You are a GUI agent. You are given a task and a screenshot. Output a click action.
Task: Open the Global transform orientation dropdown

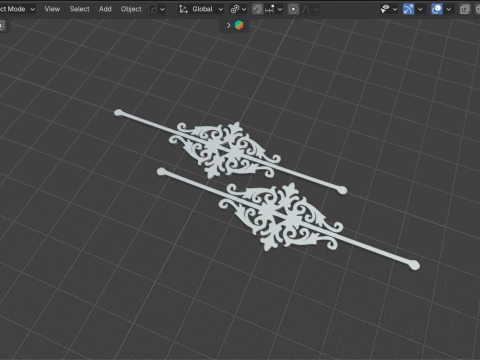pos(202,9)
